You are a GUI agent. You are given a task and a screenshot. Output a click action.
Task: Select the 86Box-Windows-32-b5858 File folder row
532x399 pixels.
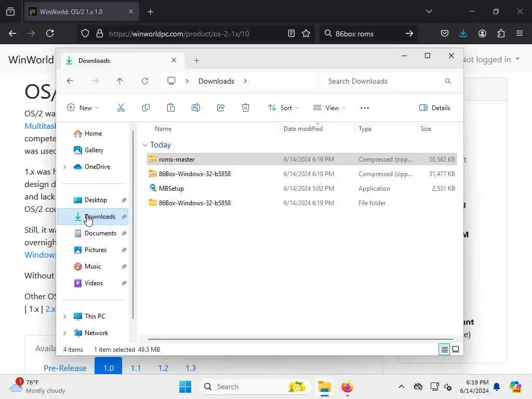pyautogui.click(x=302, y=203)
